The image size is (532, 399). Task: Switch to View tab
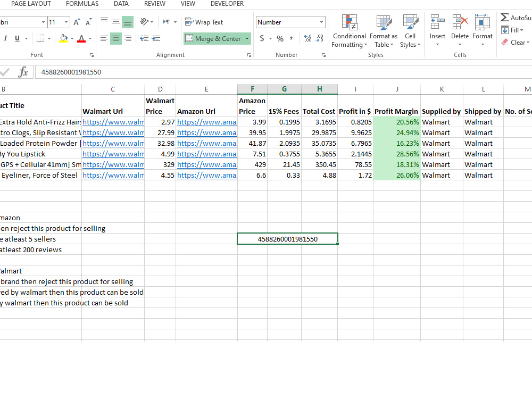point(188,4)
